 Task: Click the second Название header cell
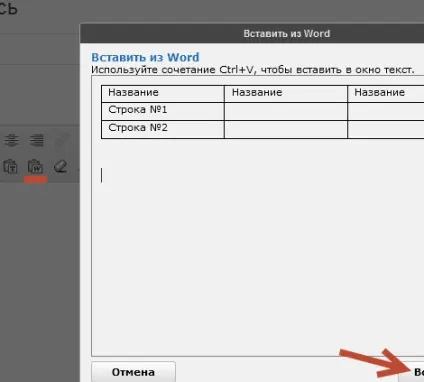click(x=286, y=94)
